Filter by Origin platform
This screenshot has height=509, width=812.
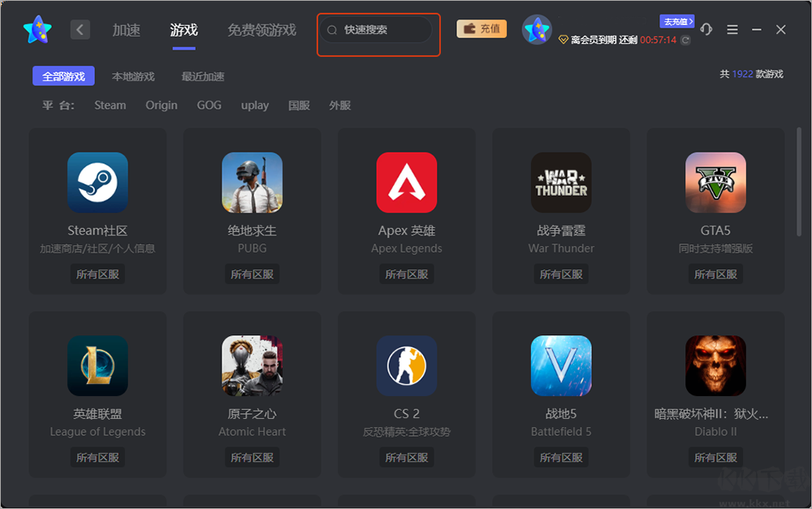(161, 105)
